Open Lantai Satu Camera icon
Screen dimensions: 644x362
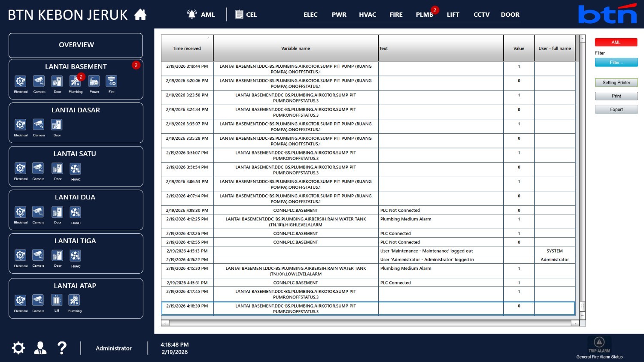pos(38,168)
